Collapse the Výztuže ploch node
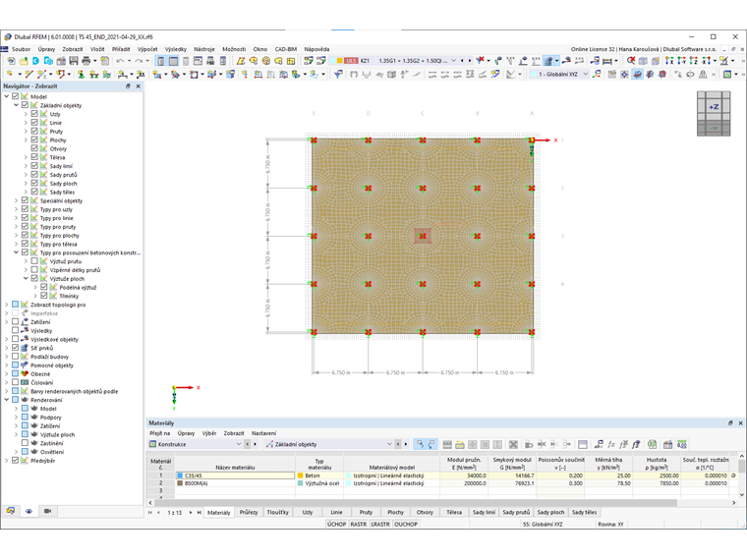 (x=26, y=278)
